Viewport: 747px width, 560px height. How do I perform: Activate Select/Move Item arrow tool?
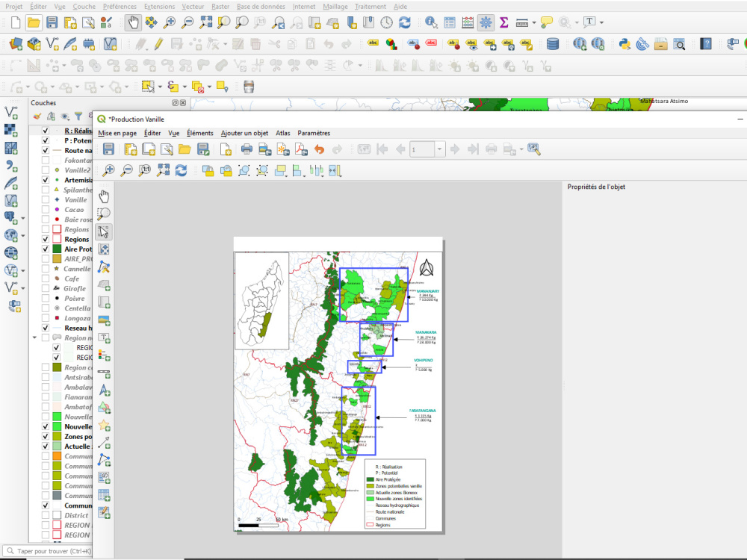click(104, 231)
